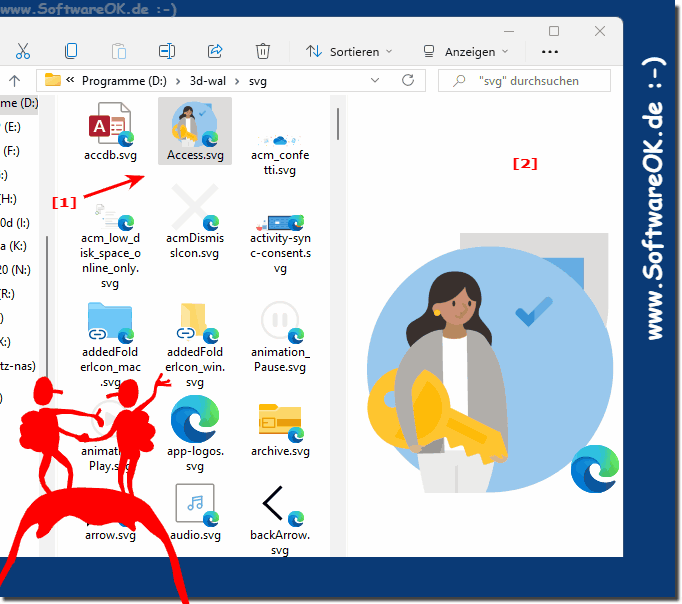Expand chevron after Programme (D:) breadcrumb
Viewport: 682px width, 604px height.
coord(178,81)
